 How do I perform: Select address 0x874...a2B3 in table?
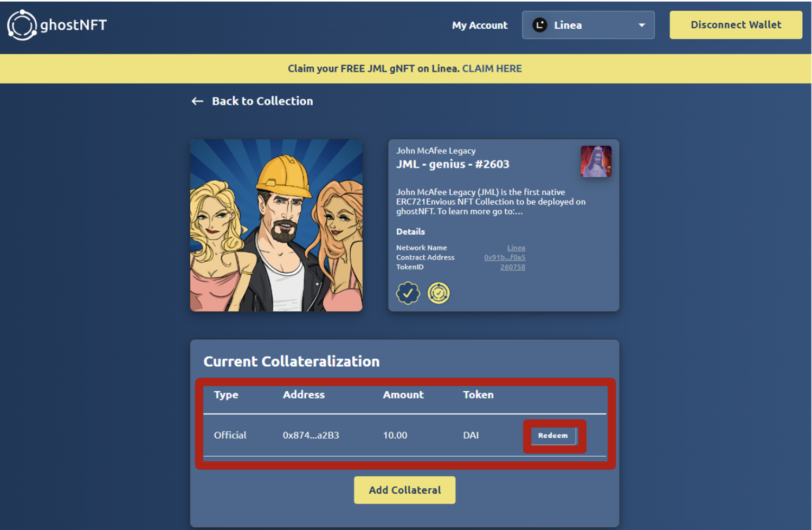tap(311, 435)
